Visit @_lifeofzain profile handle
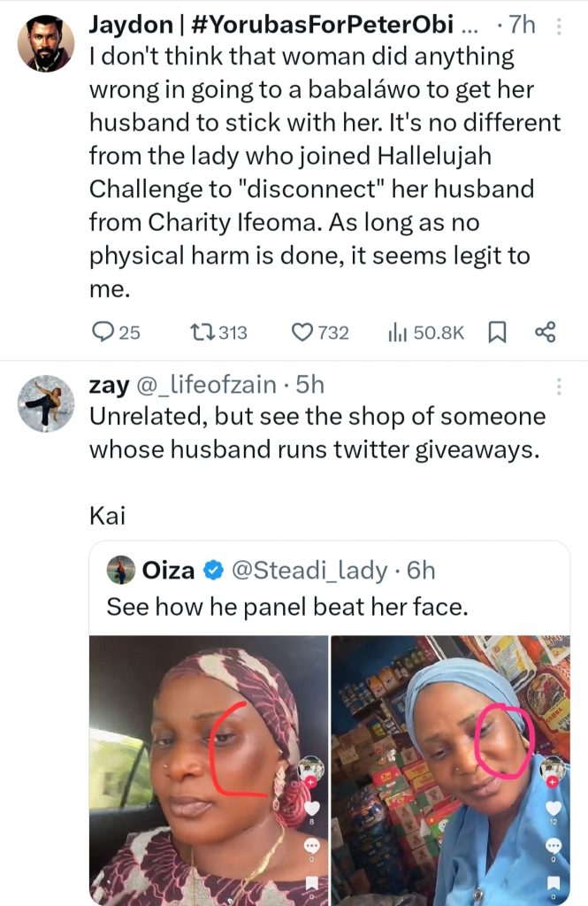Viewport: 588px width, 906px height. point(202,385)
